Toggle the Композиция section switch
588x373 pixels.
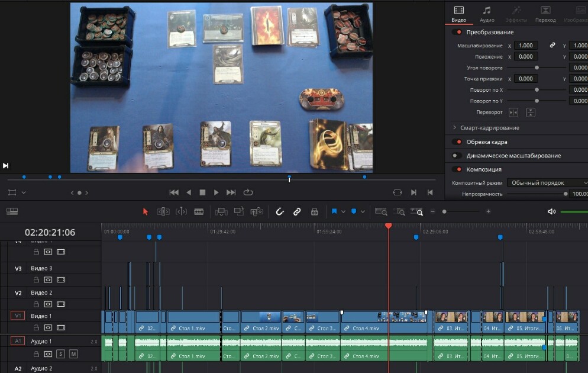tap(457, 169)
